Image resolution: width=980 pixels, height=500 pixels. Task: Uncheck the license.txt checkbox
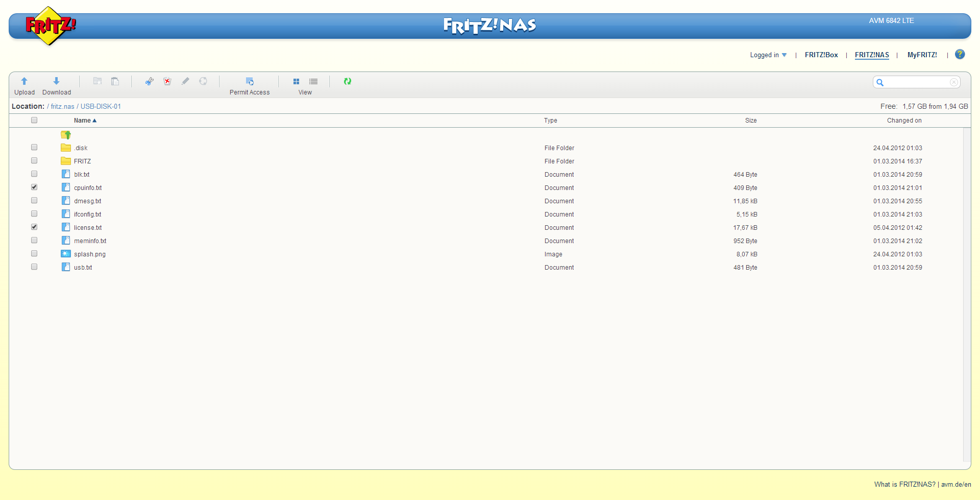click(x=34, y=227)
